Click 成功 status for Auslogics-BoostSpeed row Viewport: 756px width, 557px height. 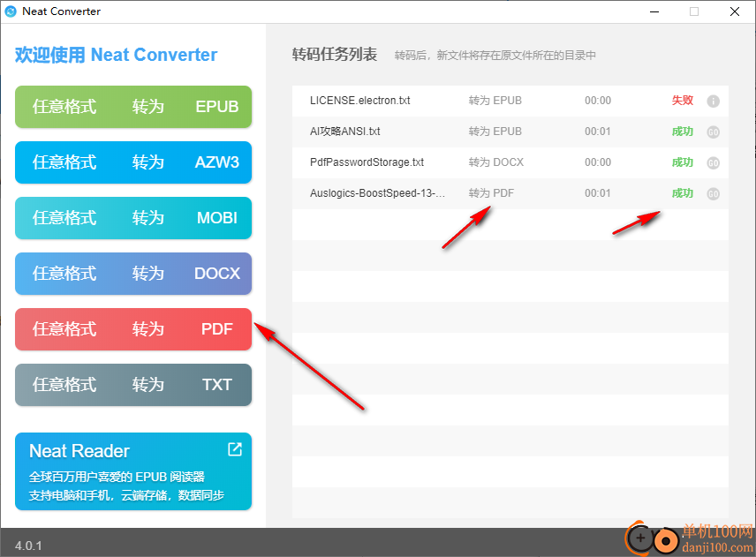682,193
